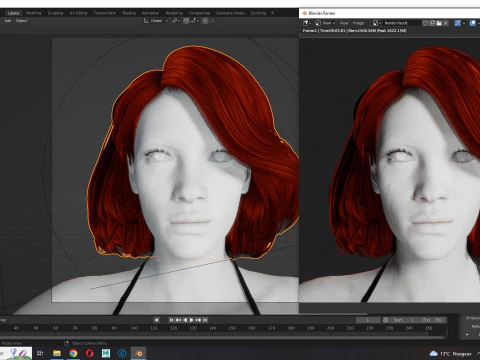This screenshot has width=480, height=360.
Task: Jump to next keyframe in timeline
Action: [198, 320]
